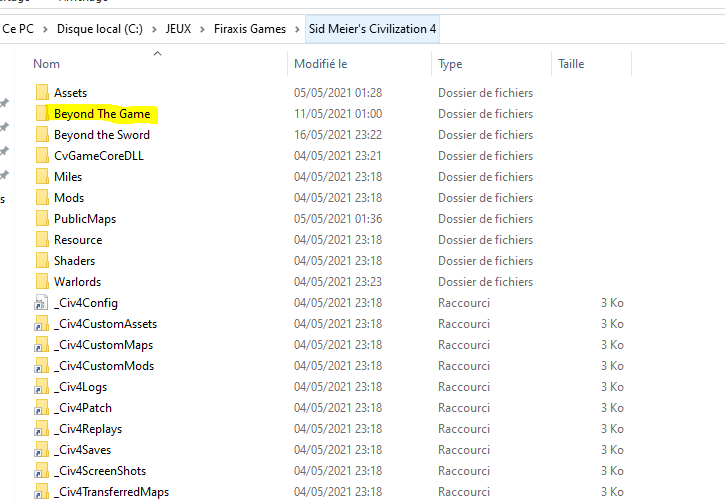The height and width of the screenshot is (504, 725).
Task: Select the _Civ4Patch shortcut icon
Action: pyautogui.click(x=41, y=408)
